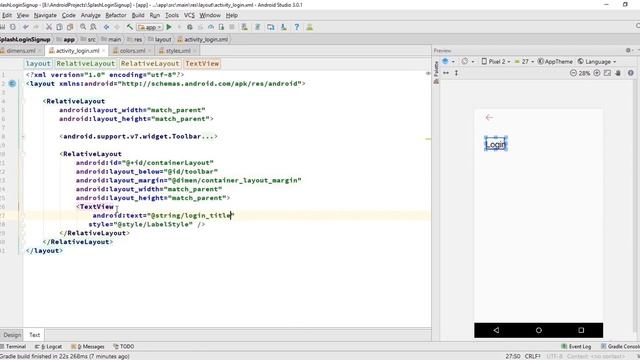Click the app module in navigation bar
Screen dimensions: 640x360
66,40
